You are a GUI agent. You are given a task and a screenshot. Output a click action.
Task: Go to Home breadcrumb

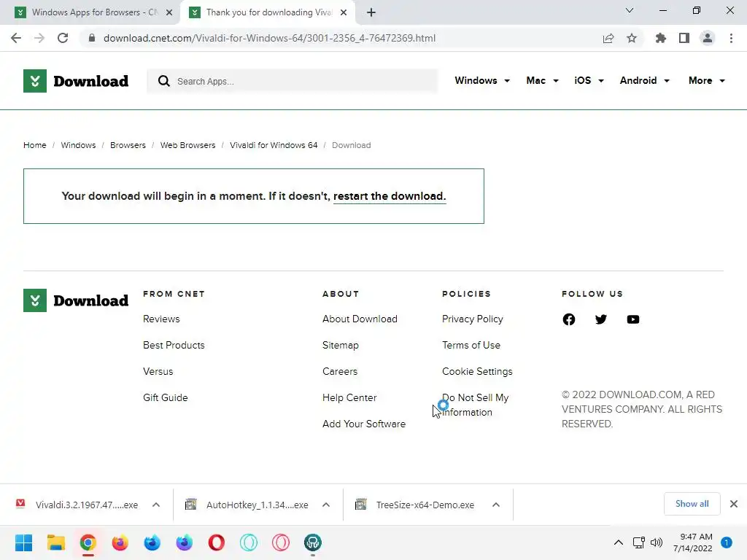(x=35, y=145)
